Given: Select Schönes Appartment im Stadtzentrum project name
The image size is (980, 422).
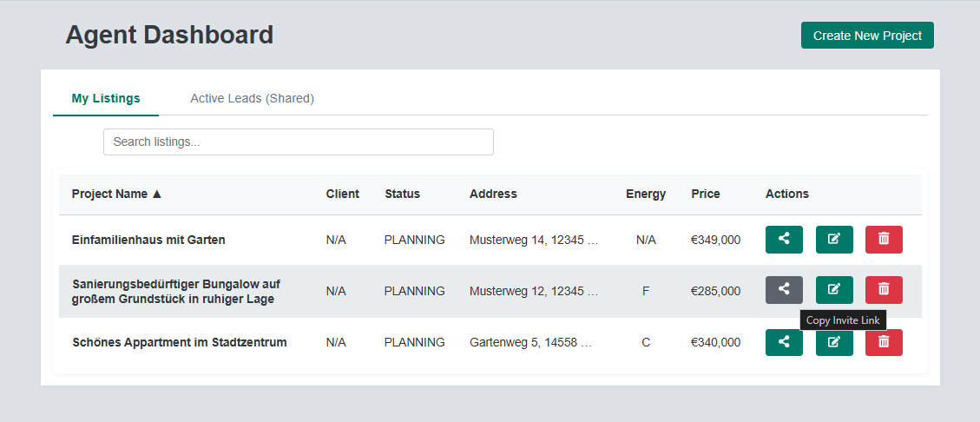Looking at the screenshot, I should [180, 343].
